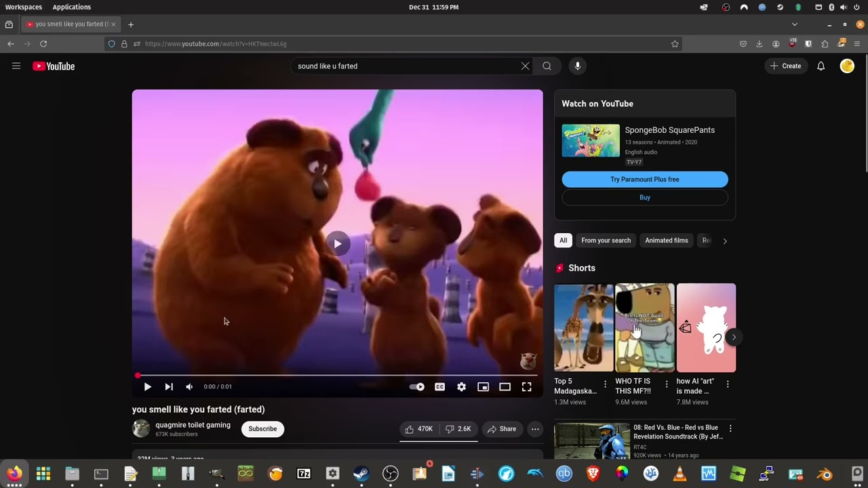This screenshot has width=868, height=488.
Task: Select the All filter chip
Action: point(563,241)
